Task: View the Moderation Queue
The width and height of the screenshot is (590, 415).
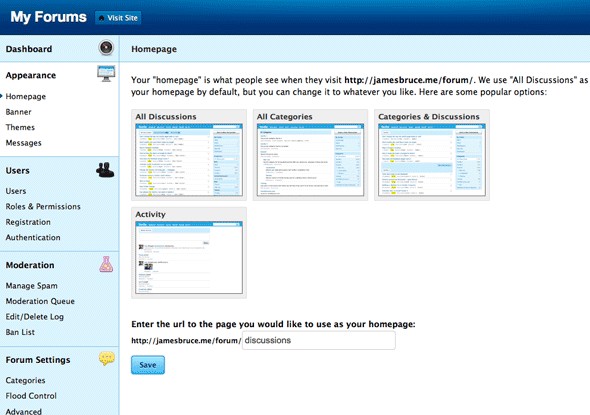Action: point(40,301)
